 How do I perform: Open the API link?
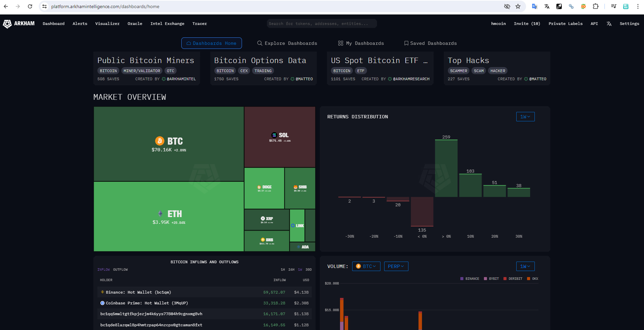coord(594,24)
